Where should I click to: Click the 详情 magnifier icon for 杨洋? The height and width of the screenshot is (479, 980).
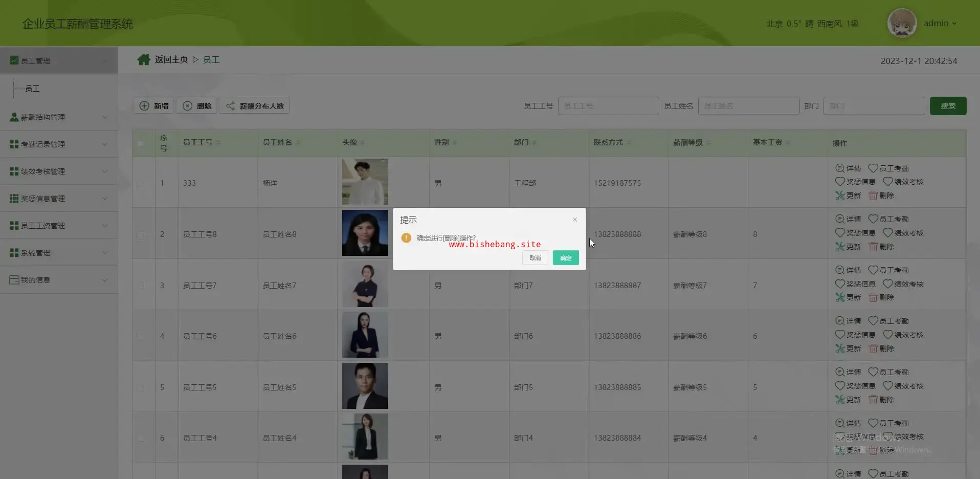(840, 168)
